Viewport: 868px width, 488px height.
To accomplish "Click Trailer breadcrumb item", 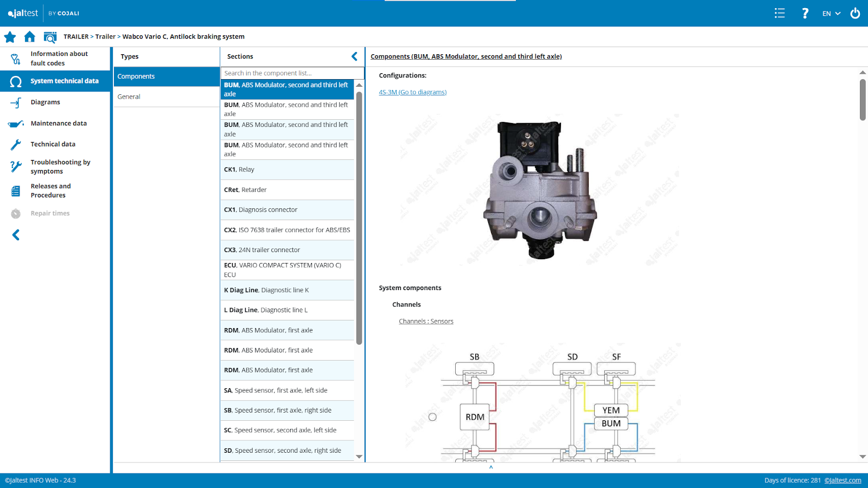I will (105, 37).
